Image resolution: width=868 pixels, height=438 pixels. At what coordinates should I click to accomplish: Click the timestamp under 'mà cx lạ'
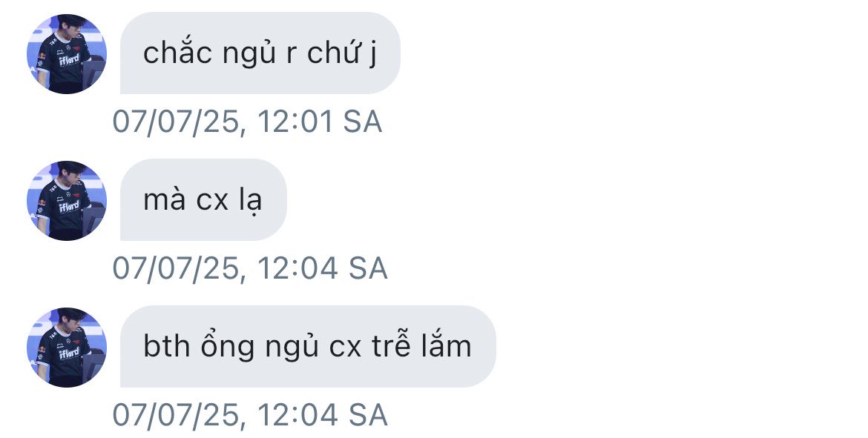tap(250, 268)
